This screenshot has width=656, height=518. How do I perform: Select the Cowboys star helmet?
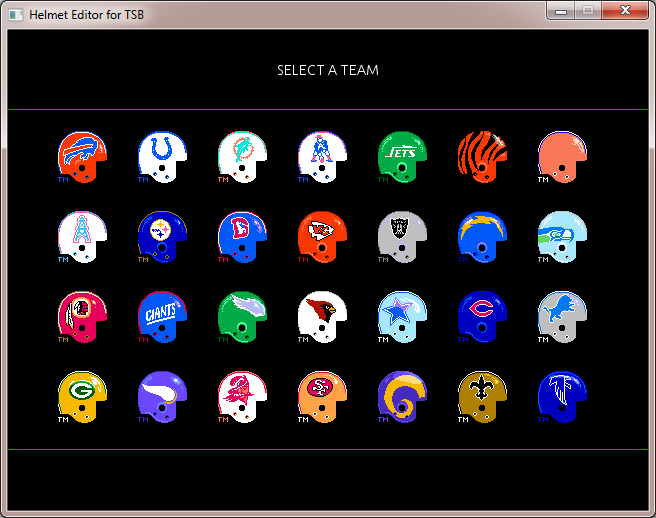coord(402,317)
